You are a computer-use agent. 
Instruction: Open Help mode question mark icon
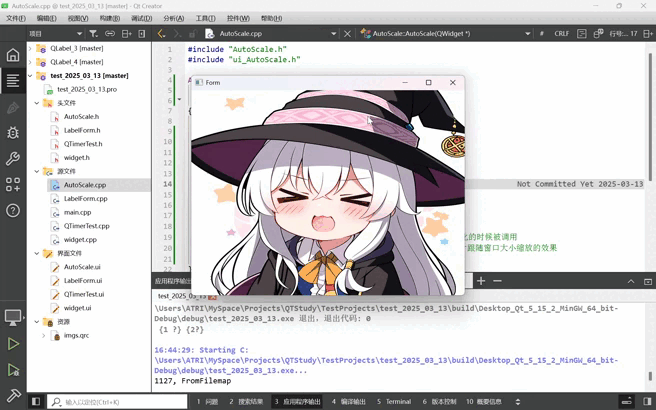[13, 210]
